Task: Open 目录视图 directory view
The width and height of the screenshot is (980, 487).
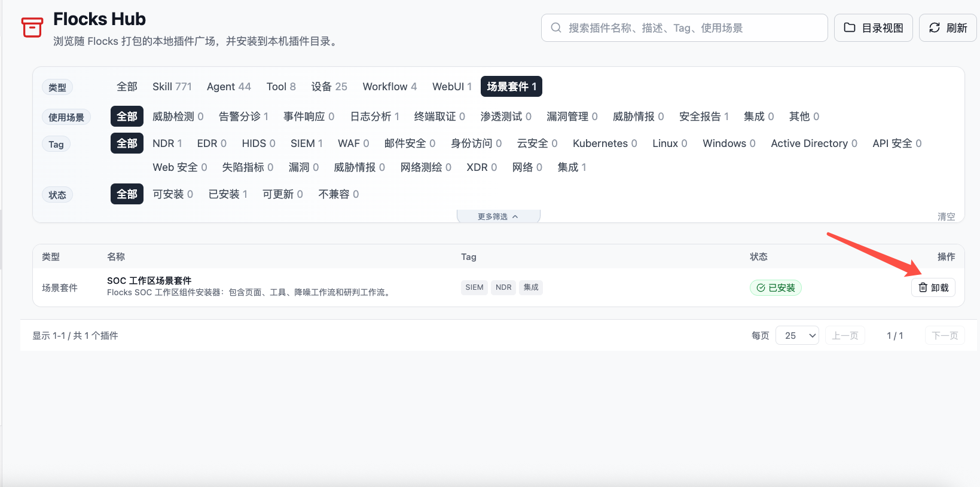Action: [873, 28]
